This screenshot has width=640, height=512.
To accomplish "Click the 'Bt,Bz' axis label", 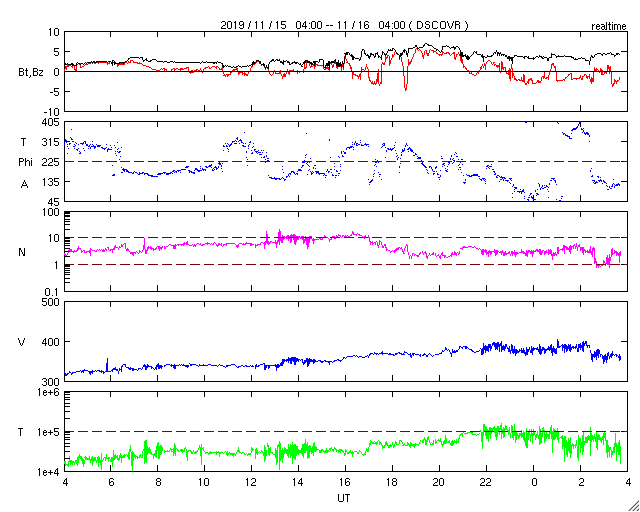I will 30,73.
